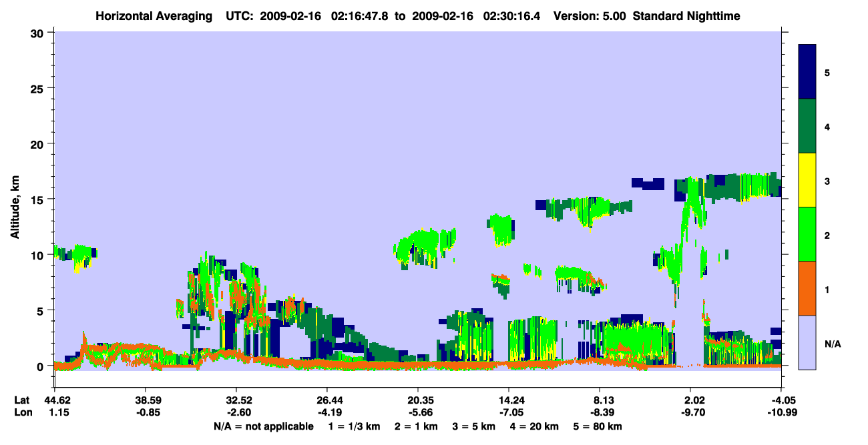Click legend entry '5 = 80 km'

(598, 426)
